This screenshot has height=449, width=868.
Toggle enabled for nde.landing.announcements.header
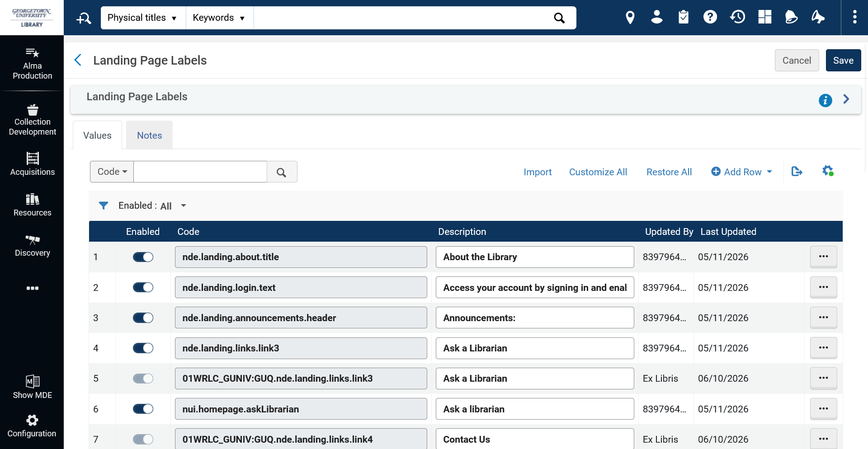click(143, 318)
